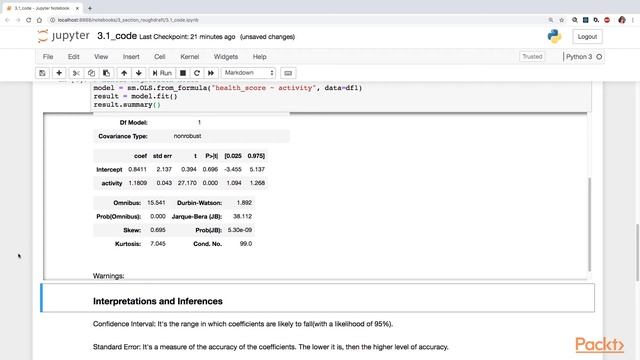Open the Cell menu
Viewport: 640px width, 360px height.
(x=160, y=57)
